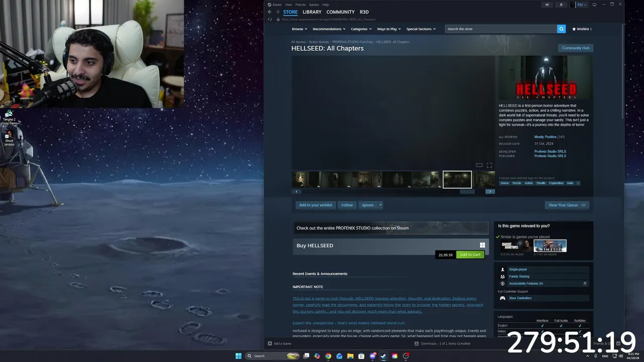Open the OBS icon on the taskbar
Screen dimensions: 644x362
[x=406, y=356]
